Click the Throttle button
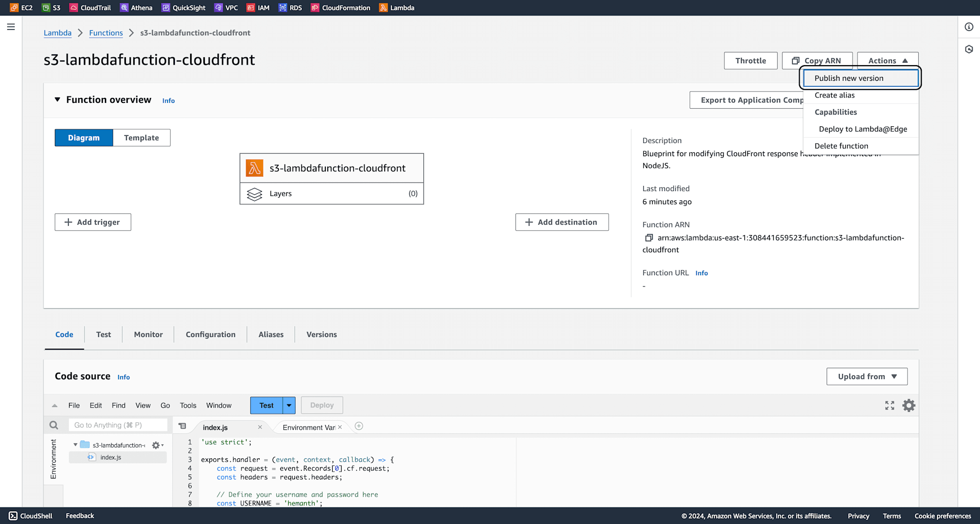980x524 pixels. point(751,61)
